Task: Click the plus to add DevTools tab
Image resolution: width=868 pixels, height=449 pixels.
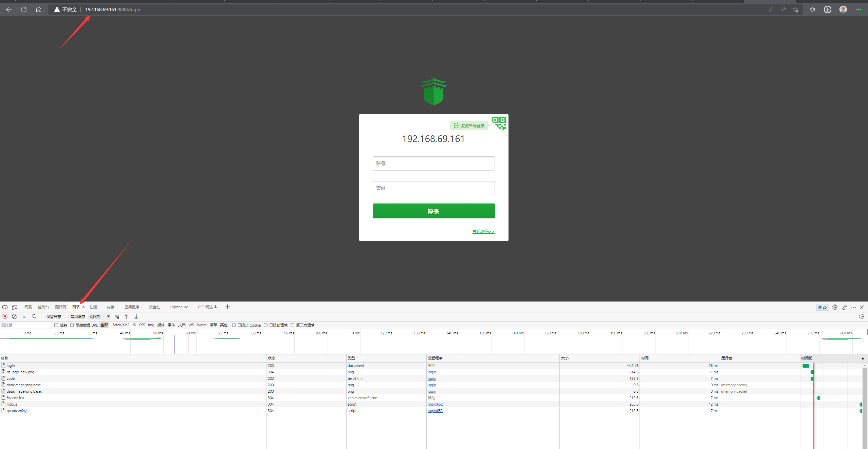Action: (227, 307)
